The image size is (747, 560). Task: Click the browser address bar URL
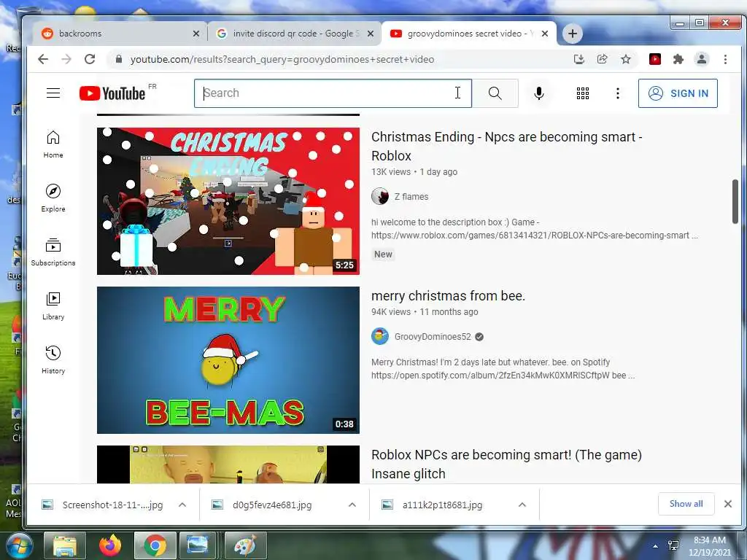[282, 60]
